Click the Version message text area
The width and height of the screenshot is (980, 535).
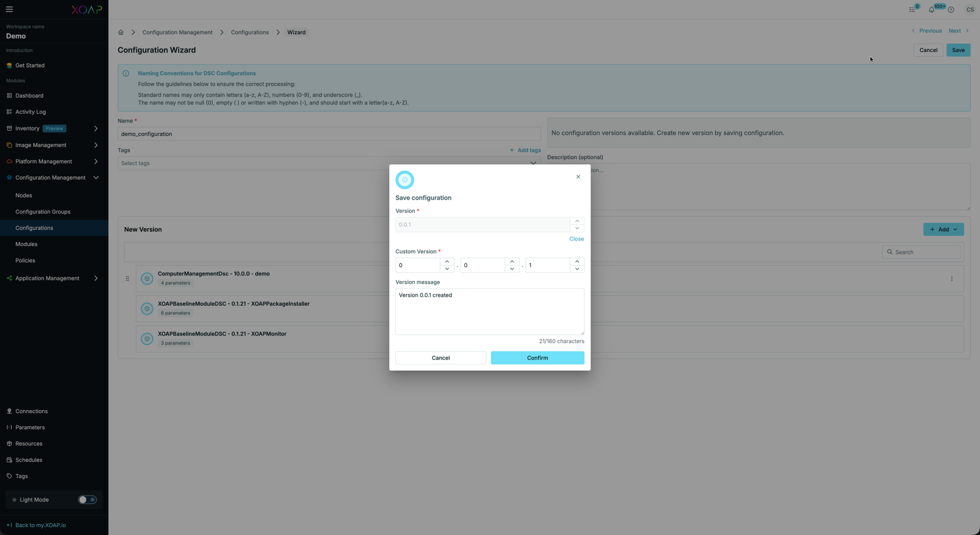[489, 312]
